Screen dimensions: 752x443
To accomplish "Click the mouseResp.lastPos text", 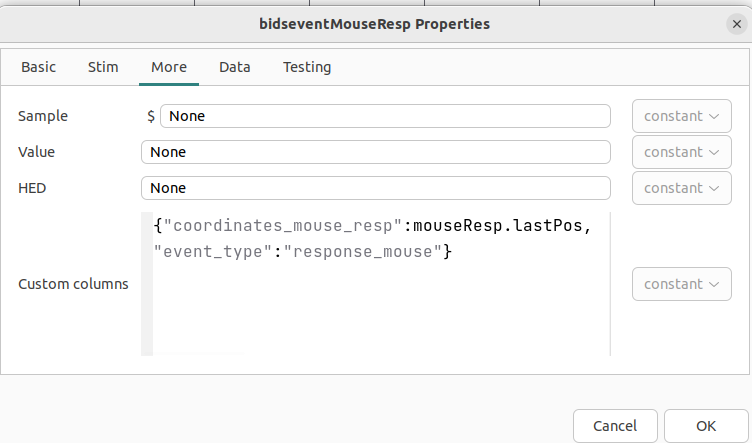I will pos(498,225).
